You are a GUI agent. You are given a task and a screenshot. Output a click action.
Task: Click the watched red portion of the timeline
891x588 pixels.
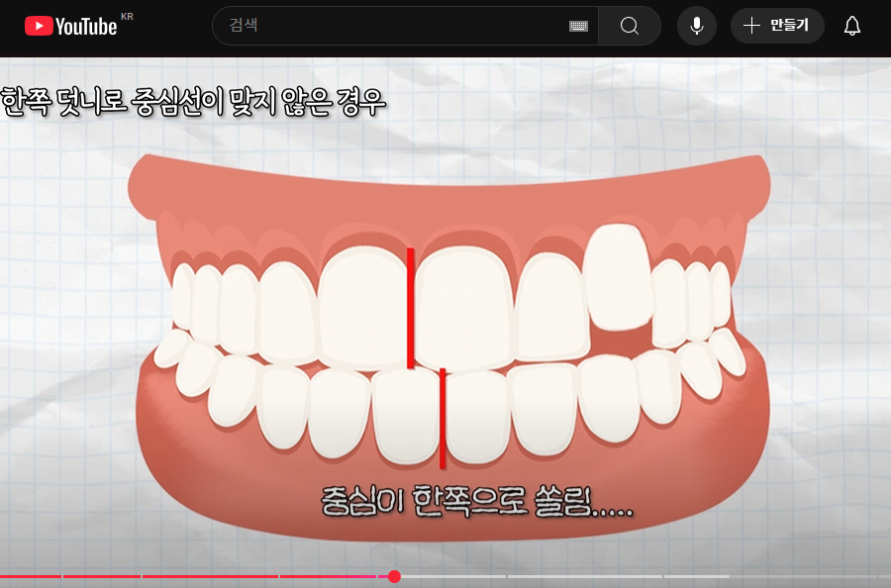point(198,575)
